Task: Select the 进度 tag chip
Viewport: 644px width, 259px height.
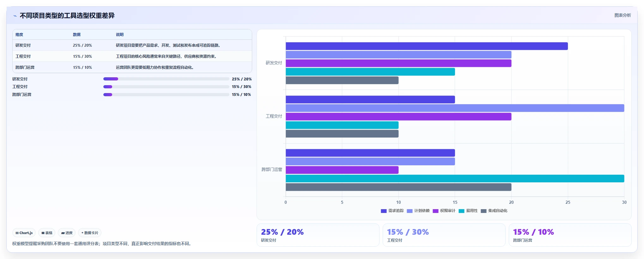Action: click(67, 233)
